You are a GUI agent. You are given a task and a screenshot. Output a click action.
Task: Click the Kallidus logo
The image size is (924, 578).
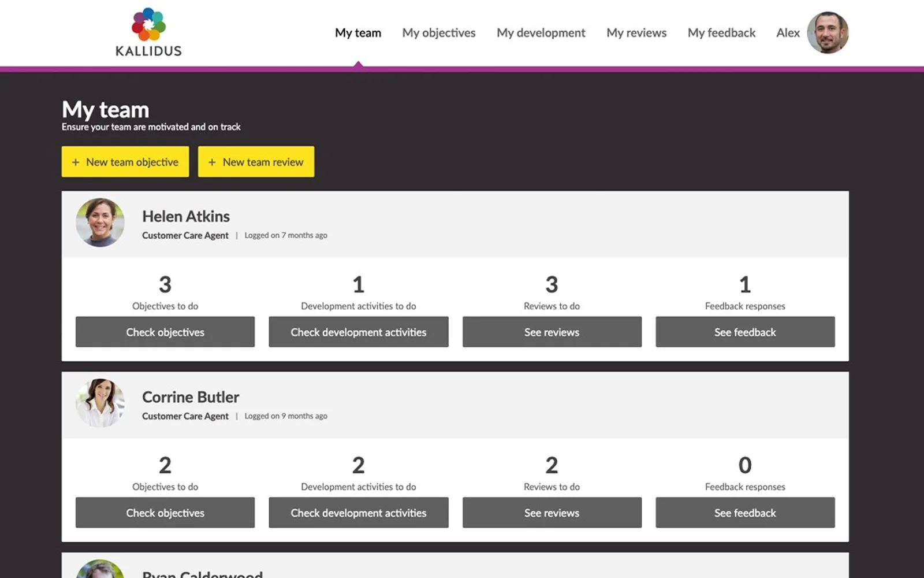click(x=148, y=32)
